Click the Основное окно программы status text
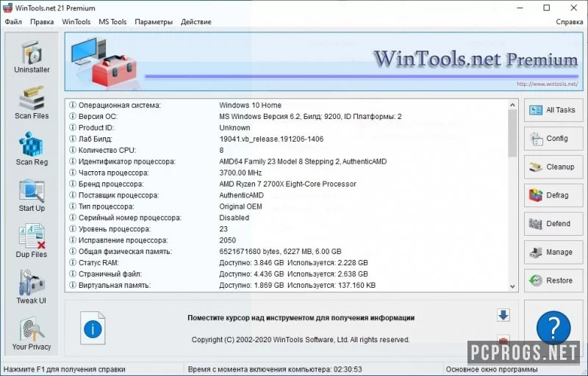 [x=492, y=369]
